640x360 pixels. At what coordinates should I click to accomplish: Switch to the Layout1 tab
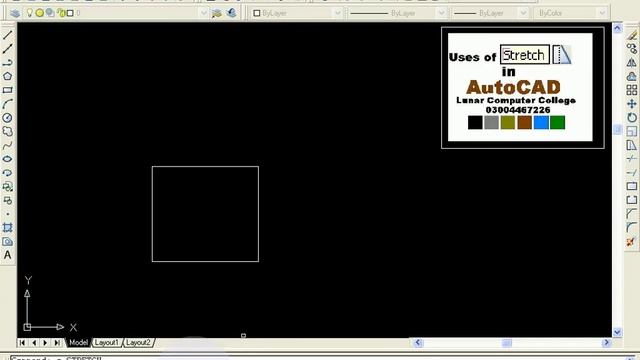click(x=107, y=342)
